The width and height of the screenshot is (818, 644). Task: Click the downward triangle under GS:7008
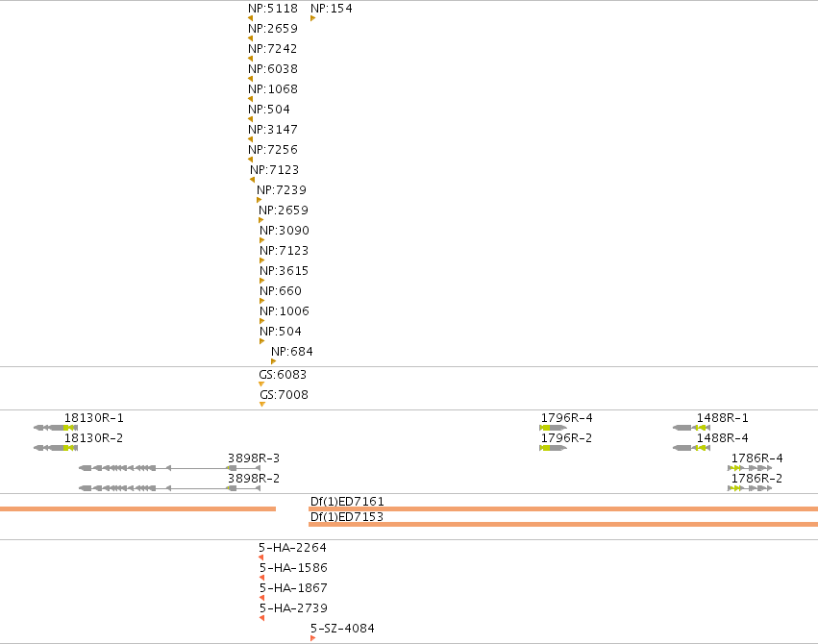point(262,404)
